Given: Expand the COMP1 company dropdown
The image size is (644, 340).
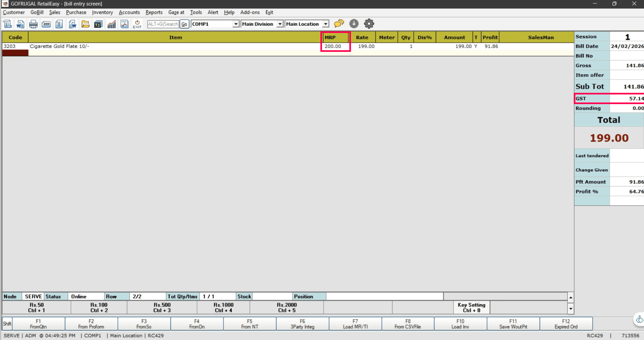Looking at the screenshot, I should tap(236, 24).
